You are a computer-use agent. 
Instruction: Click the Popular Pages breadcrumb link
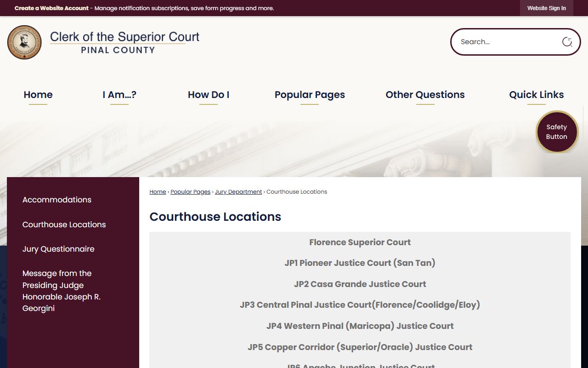191,192
